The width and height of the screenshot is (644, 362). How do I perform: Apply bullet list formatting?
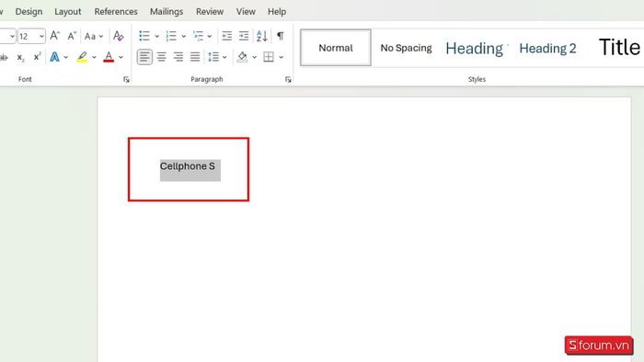pyautogui.click(x=144, y=36)
